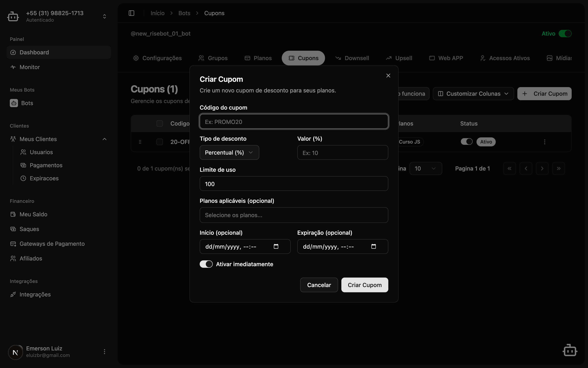Open the Web APP tab
Viewport: 588px width, 368px height.
pyautogui.click(x=446, y=58)
